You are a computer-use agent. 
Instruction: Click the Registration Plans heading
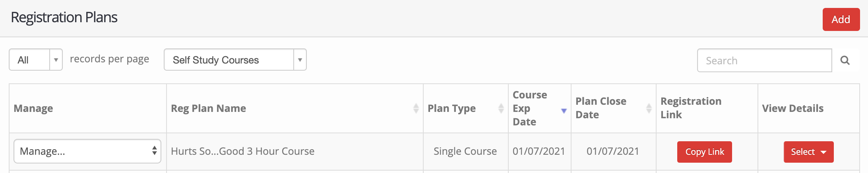[64, 17]
